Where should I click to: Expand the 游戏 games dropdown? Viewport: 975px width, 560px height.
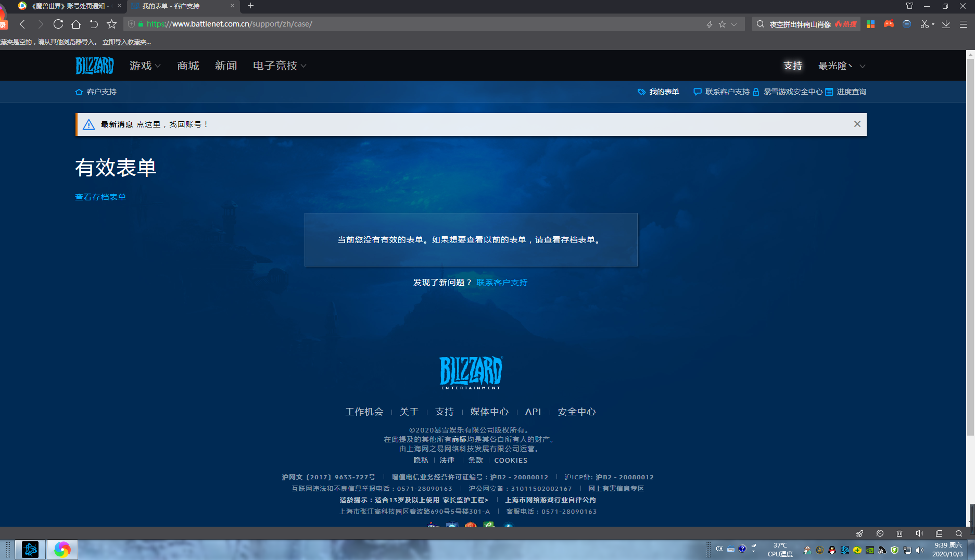point(145,66)
